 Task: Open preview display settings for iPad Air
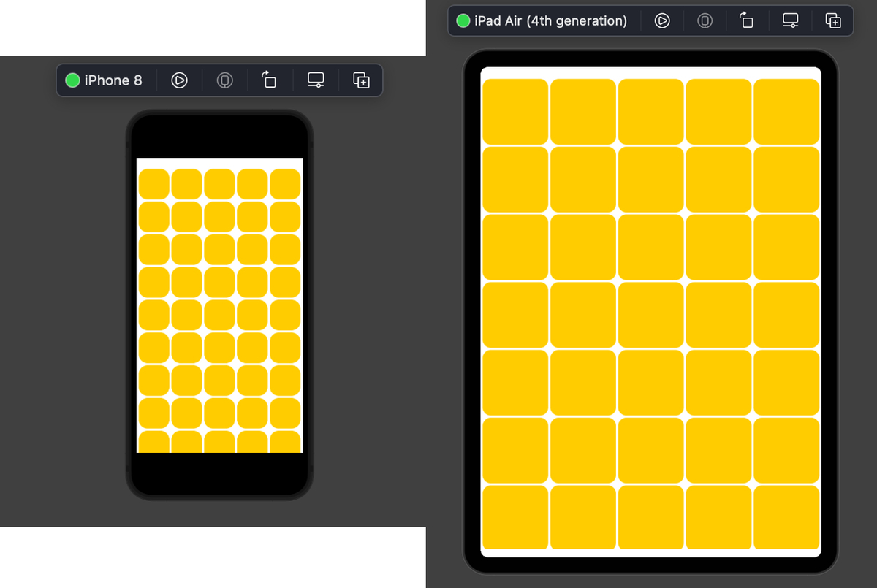(x=791, y=20)
